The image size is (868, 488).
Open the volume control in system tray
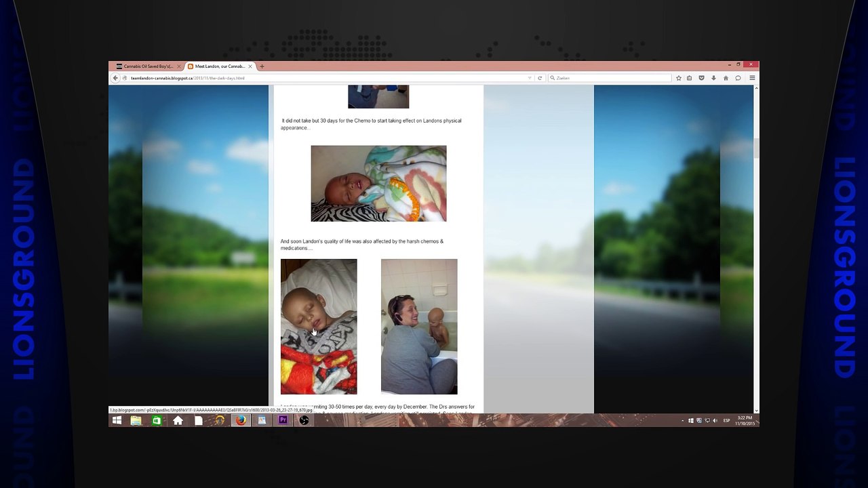tap(715, 421)
